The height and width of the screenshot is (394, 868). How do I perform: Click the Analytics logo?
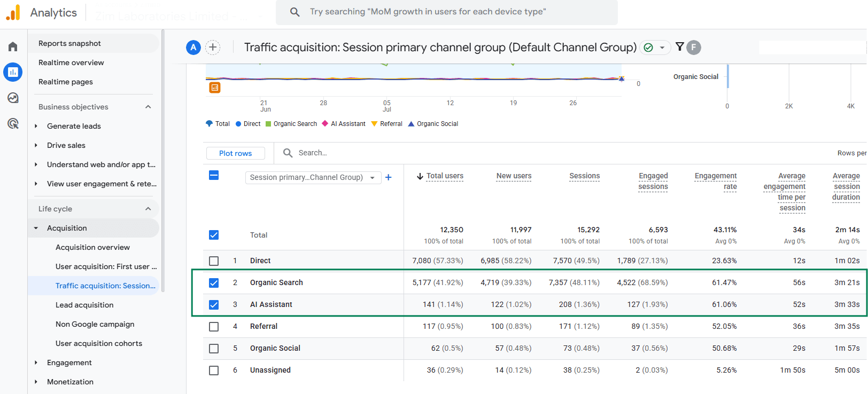point(13,12)
